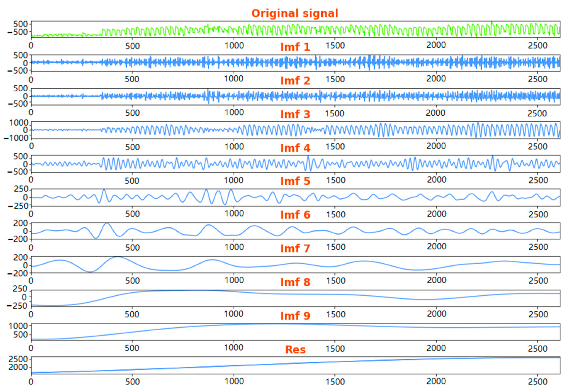Screen dimensions: 567x392
Task: Click the 'Imf 8' subplot title
Action: click(x=295, y=282)
